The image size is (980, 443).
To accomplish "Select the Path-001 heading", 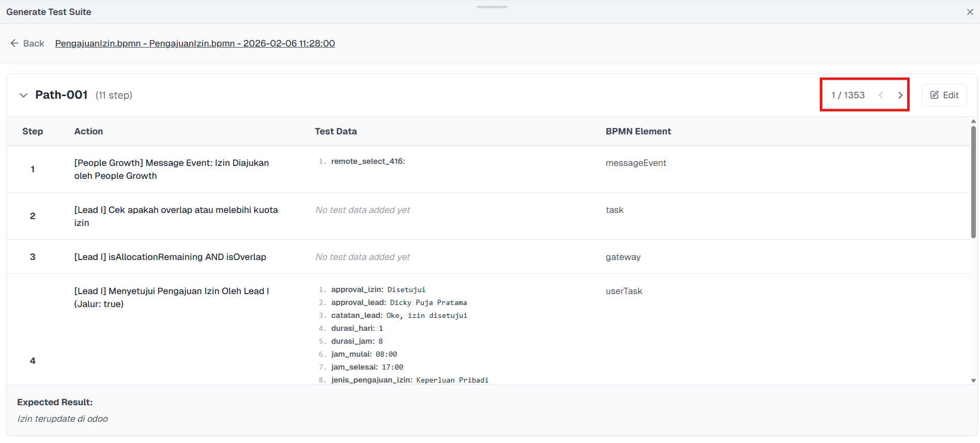I will click(x=62, y=95).
